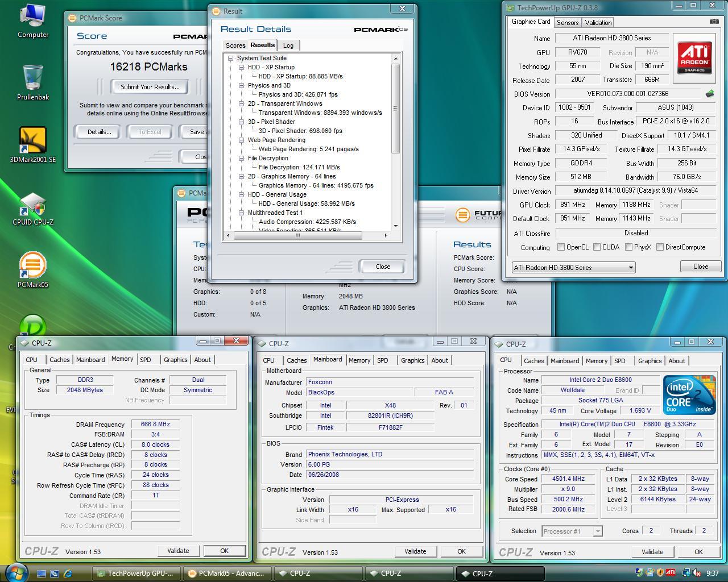The width and height of the screenshot is (728, 582).
Task: Click the ATI Radeon logo in GPU-Z
Action: 694,57
